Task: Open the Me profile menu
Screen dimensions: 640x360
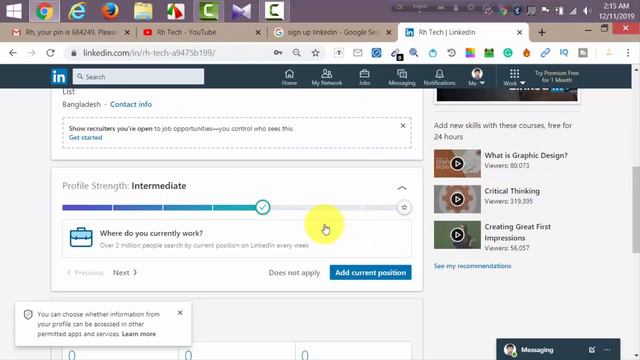Action: point(476,77)
